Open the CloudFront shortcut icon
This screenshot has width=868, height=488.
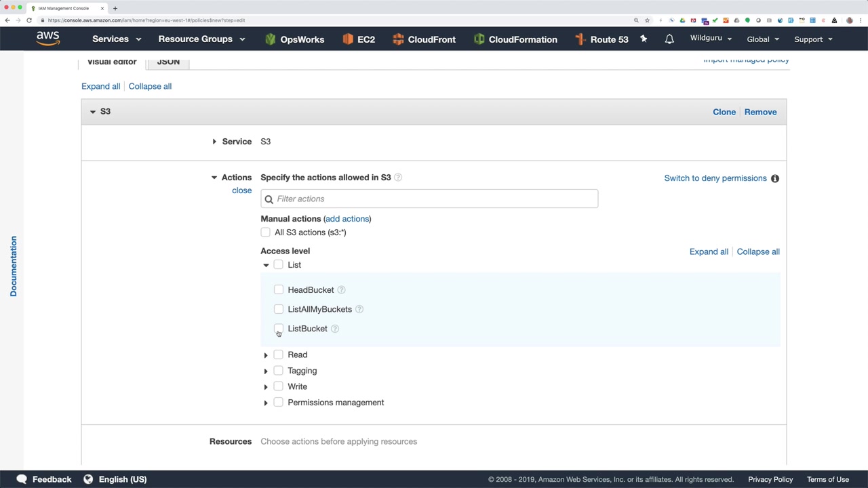click(398, 39)
